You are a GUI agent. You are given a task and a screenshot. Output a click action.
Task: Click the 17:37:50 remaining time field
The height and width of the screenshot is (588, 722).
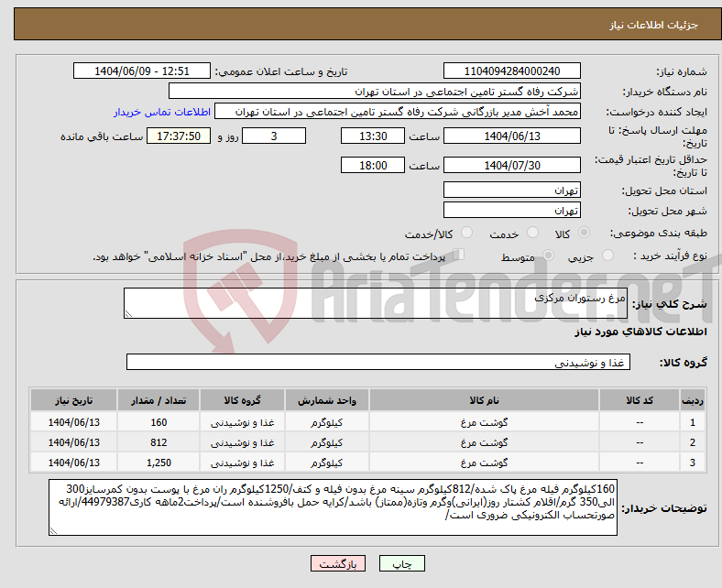(179, 136)
